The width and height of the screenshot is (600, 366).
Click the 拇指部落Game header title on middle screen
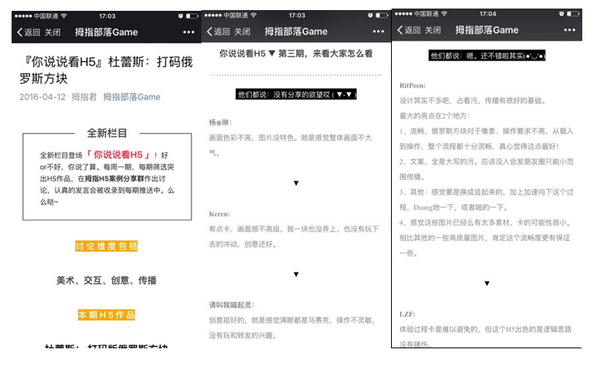click(296, 31)
